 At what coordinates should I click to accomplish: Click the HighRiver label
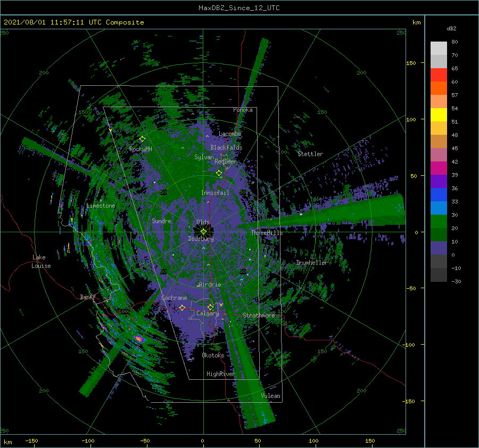coord(220,374)
